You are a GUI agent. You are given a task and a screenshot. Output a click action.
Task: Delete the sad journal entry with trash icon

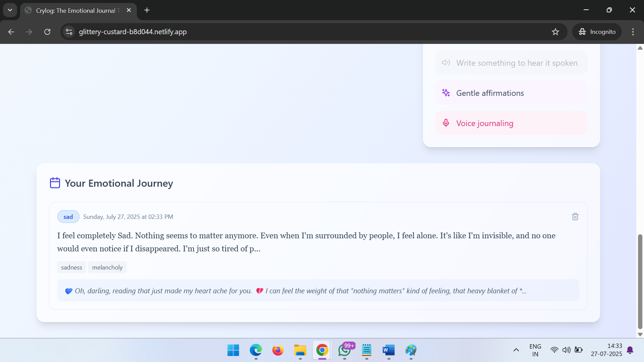pyautogui.click(x=575, y=217)
